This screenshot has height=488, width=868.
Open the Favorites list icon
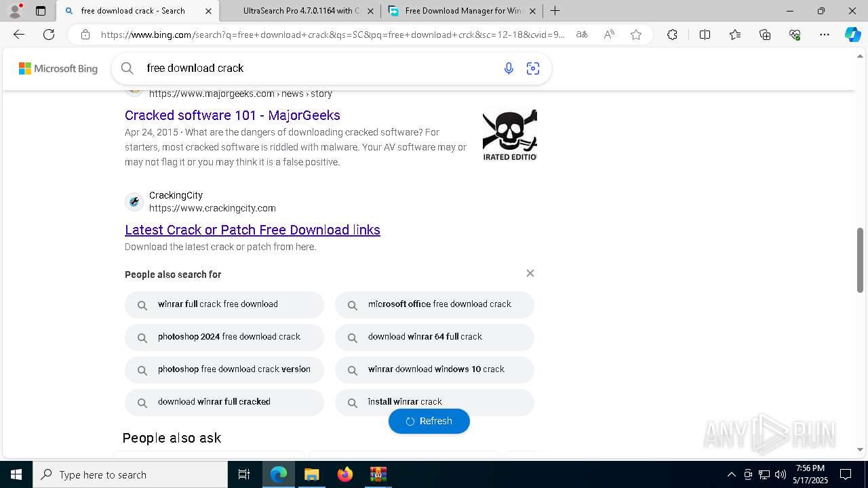coord(735,35)
